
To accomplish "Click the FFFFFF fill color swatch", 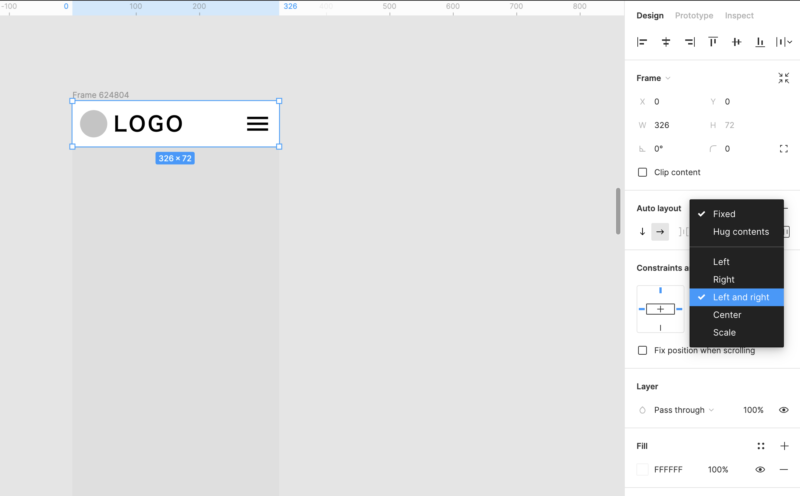I will click(642, 470).
